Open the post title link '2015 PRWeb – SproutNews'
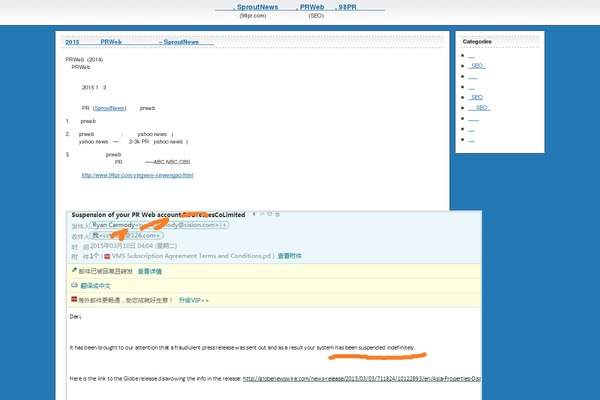600x400 pixels. (139, 42)
